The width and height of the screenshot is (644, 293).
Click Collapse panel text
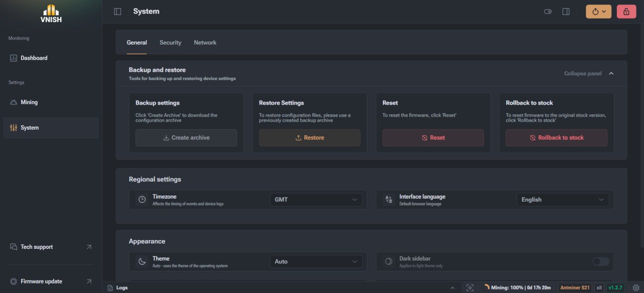coord(583,74)
